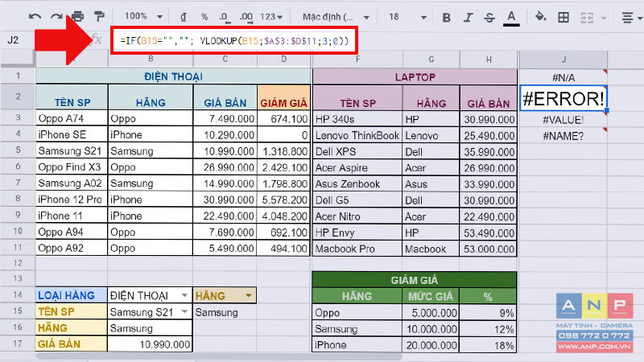Toggle italic formatting

[468, 17]
